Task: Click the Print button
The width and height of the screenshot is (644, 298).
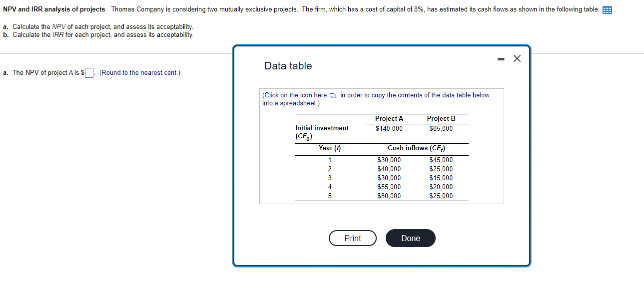Action: [x=352, y=238]
